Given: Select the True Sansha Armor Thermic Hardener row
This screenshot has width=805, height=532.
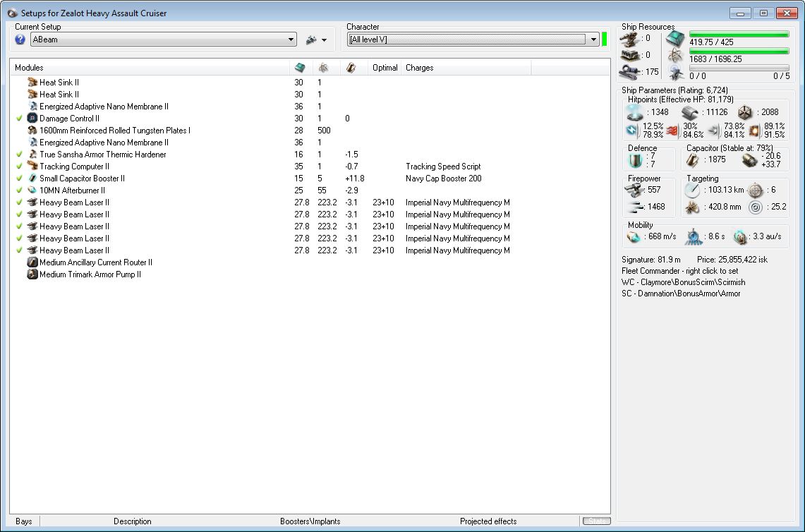Looking at the screenshot, I should click(310, 154).
